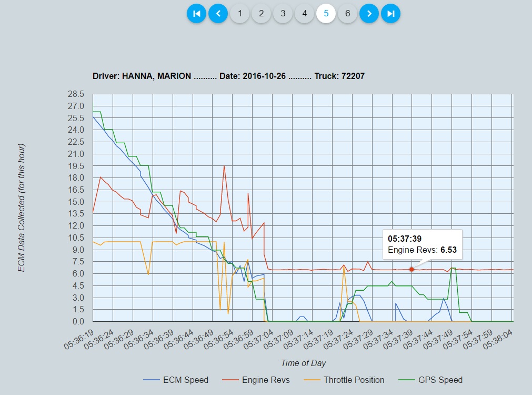Click the green GPS Speed legend line
This screenshot has width=532, height=395.
click(406, 380)
